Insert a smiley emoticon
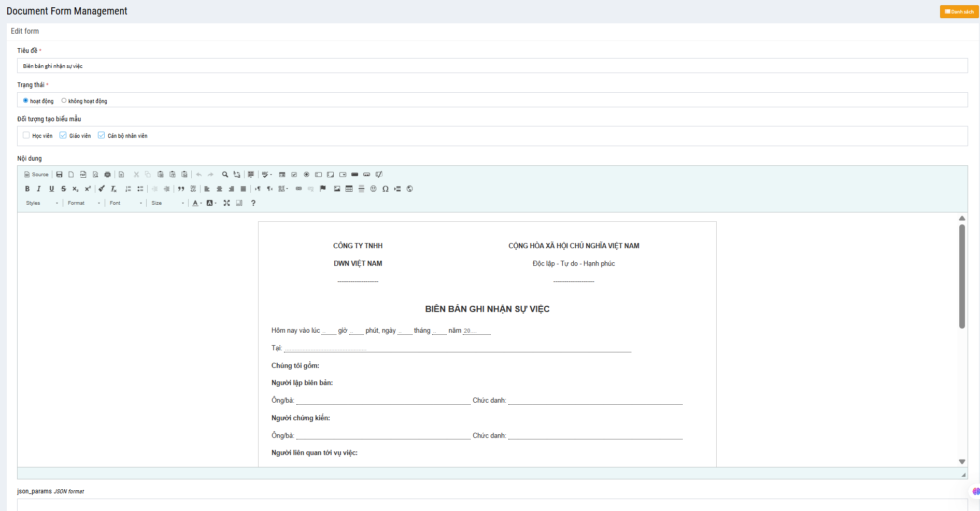 point(373,189)
